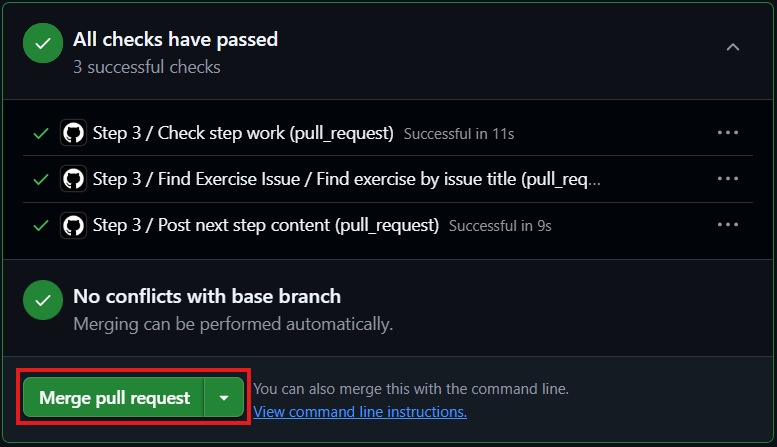Screen dimensions: 777x447
Task: Open options menu for "Post next step content"
Action: [x=727, y=225]
